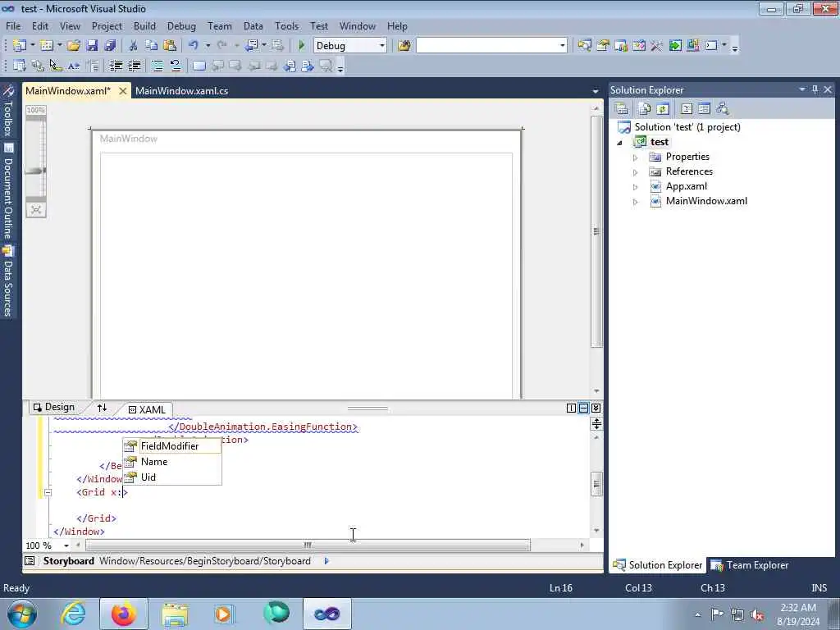The width and height of the screenshot is (840, 630).
Task: Select FieldModifier in the IntelliSense list
Action: 172,445
